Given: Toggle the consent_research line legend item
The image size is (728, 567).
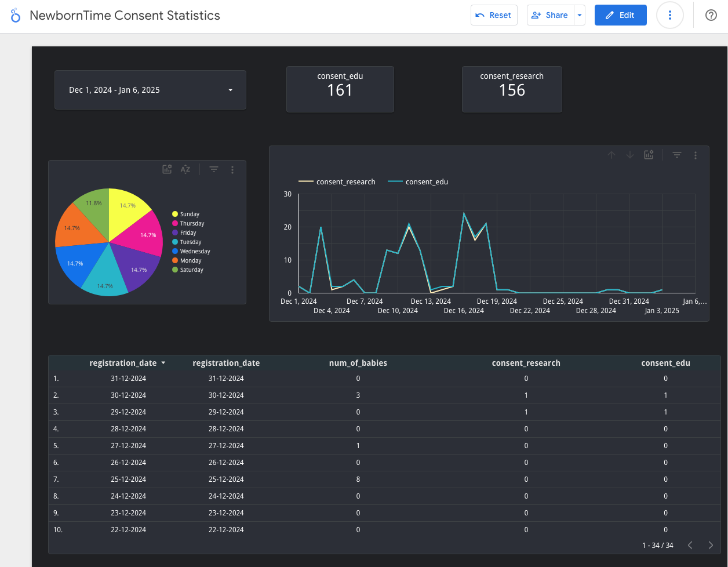Looking at the screenshot, I should click(x=337, y=181).
